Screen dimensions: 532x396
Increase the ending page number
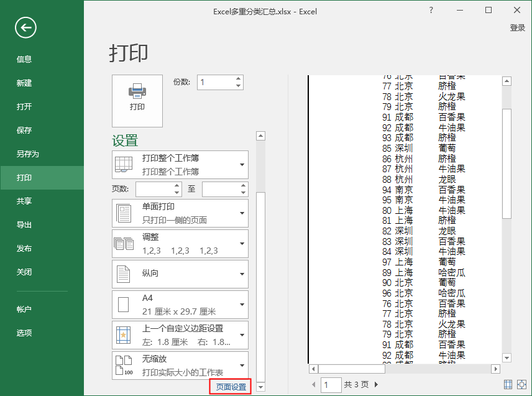tap(243, 186)
